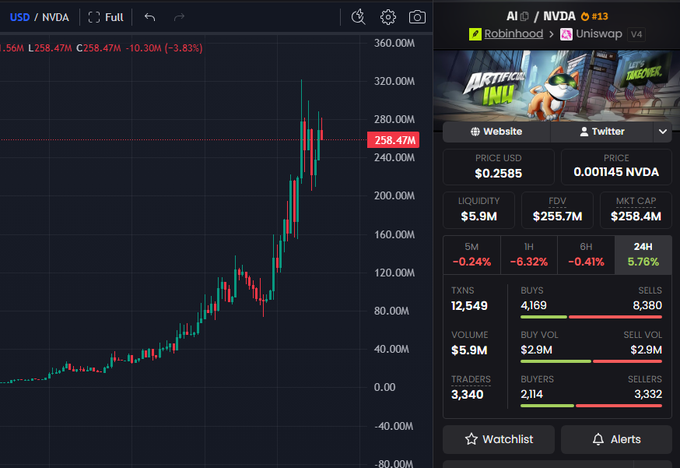
Task: Redo the chart action
Action: tap(179, 17)
